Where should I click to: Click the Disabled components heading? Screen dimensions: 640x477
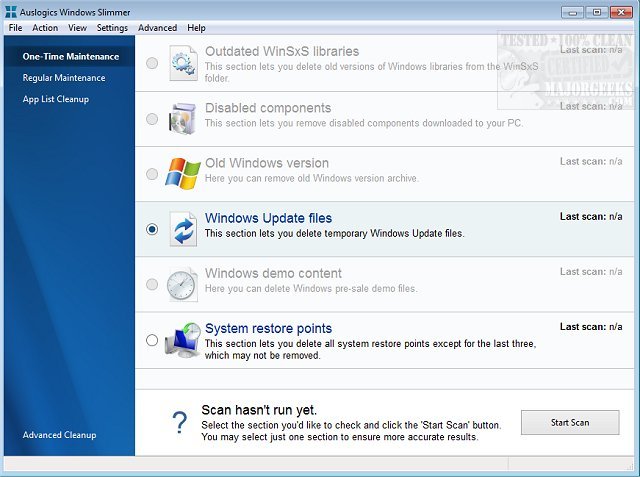coord(268,108)
